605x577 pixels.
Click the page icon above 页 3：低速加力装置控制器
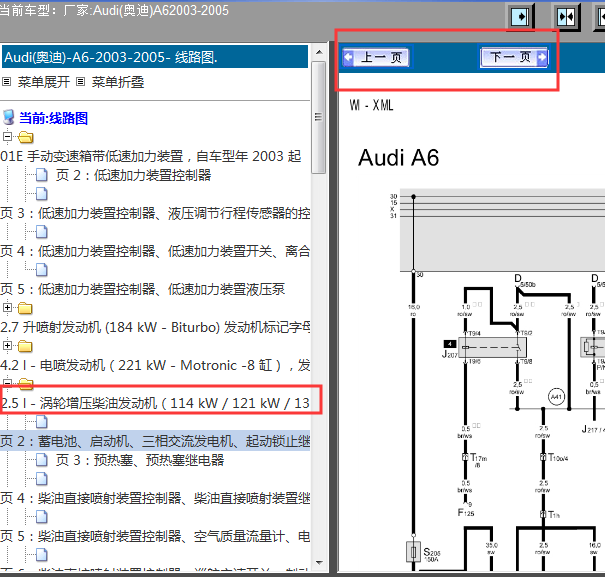point(42,194)
